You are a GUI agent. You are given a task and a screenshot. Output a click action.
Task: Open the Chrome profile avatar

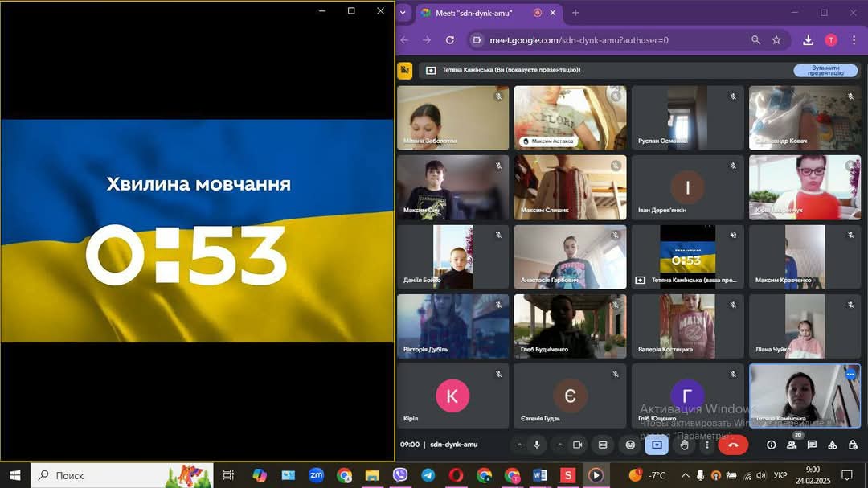click(831, 40)
